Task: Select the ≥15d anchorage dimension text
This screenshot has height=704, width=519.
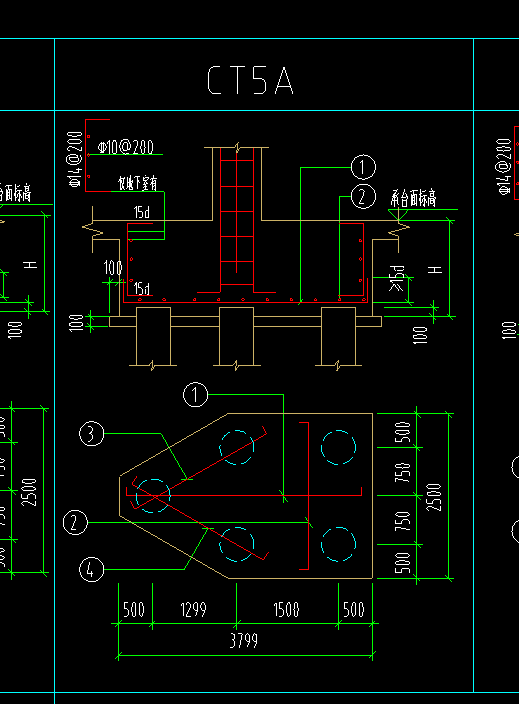Action: click(397, 278)
